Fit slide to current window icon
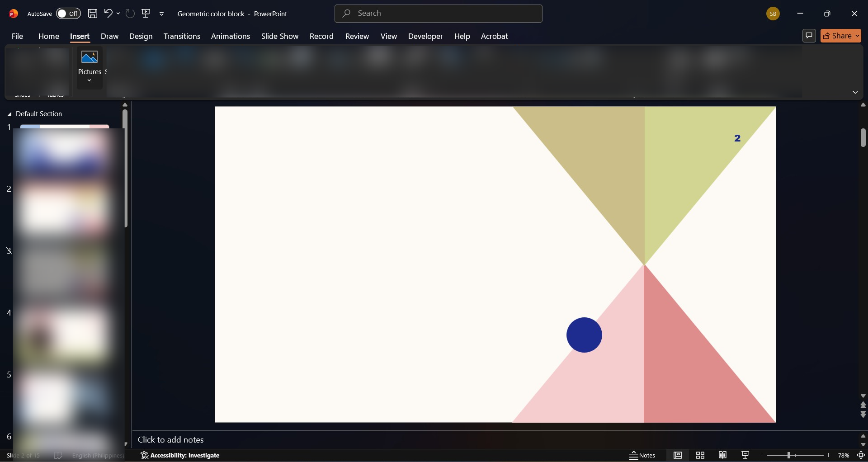 point(861,455)
